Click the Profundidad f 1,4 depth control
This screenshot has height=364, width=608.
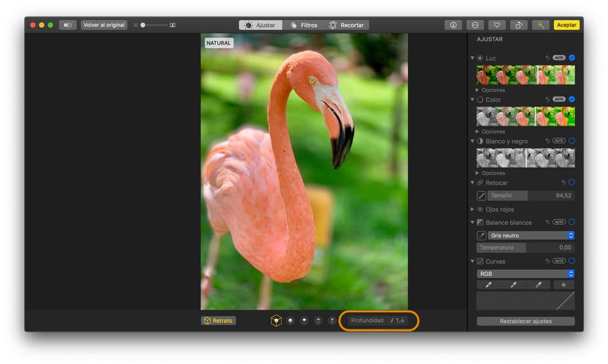pyautogui.click(x=378, y=321)
